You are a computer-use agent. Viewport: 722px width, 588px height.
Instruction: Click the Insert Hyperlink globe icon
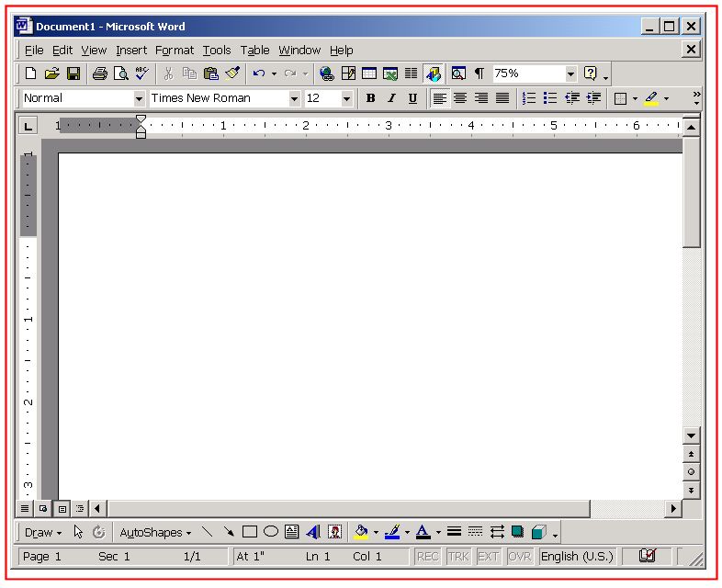[327, 73]
